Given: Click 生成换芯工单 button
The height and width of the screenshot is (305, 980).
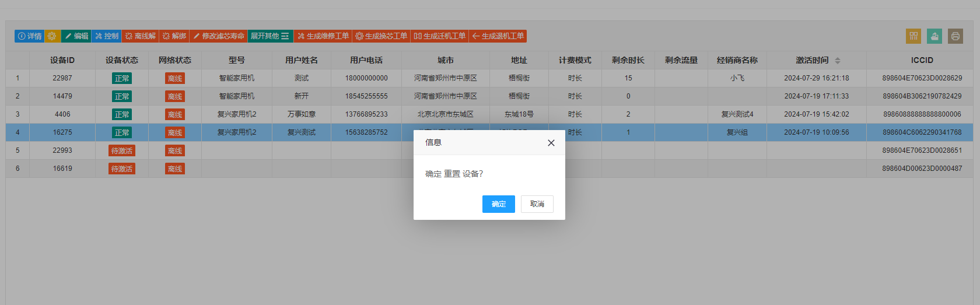Looking at the screenshot, I should (x=381, y=36).
